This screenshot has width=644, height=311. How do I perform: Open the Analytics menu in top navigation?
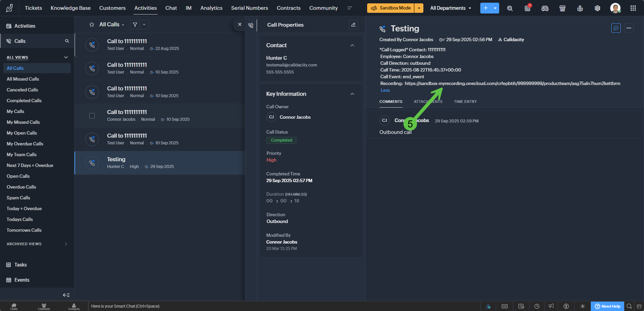pyautogui.click(x=211, y=8)
